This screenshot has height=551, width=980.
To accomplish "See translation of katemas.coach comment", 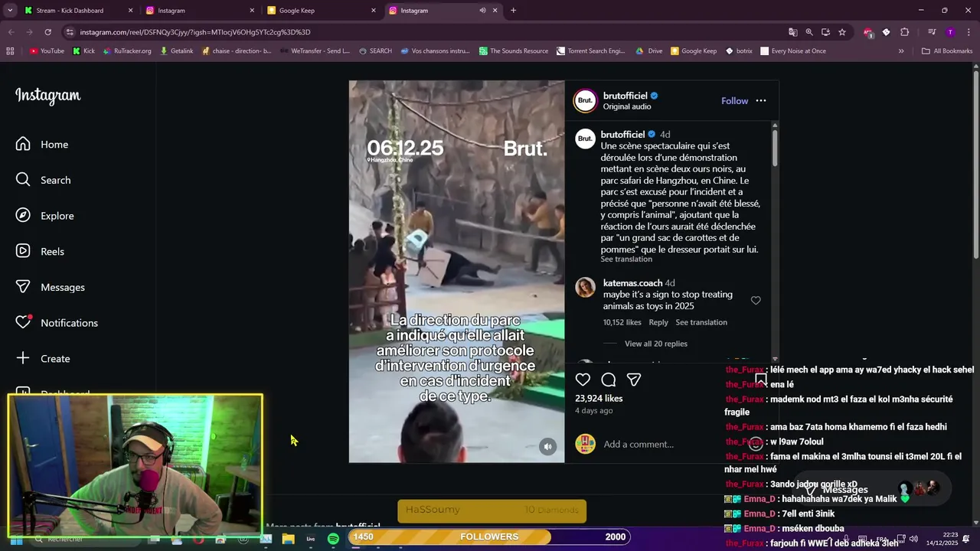I will [701, 322].
